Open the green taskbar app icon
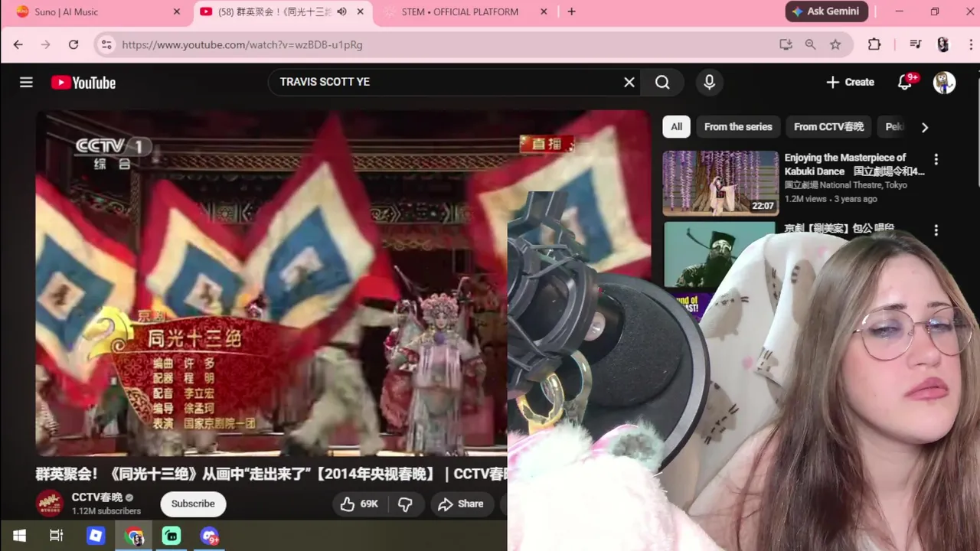 171,536
